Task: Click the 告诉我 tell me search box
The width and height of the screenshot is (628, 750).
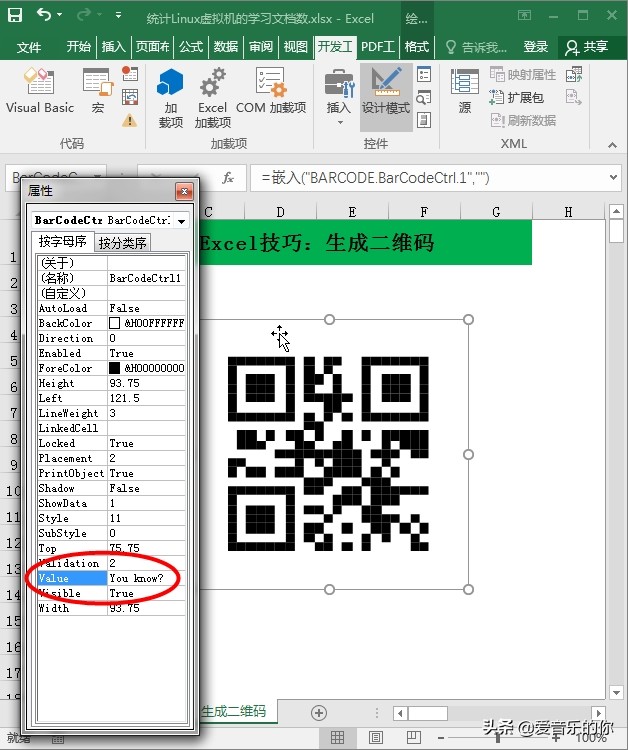Action: tap(476, 47)
